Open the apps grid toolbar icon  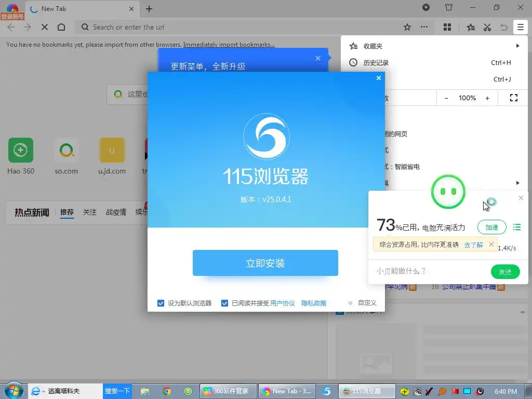click(x=447, y=27)
